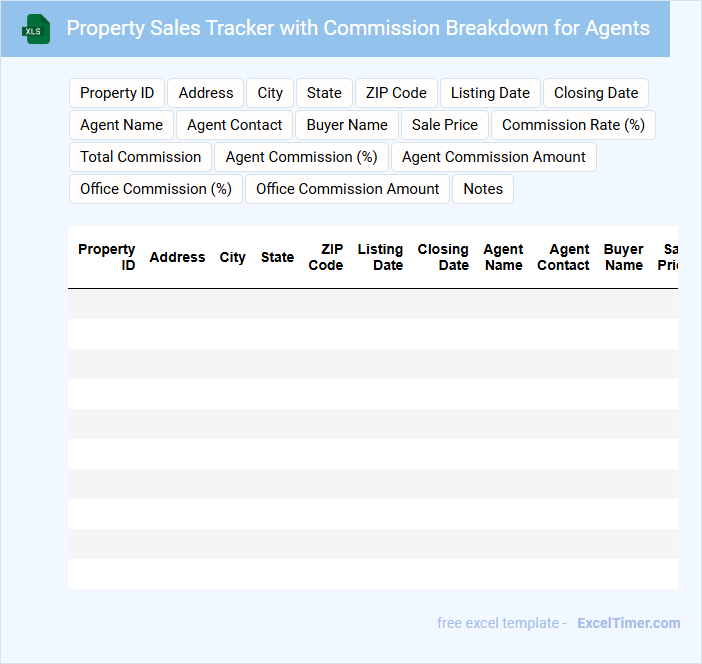This screenshot has width=702, height=664.
Task: Click the Listing Date column header
Action: 380,257
